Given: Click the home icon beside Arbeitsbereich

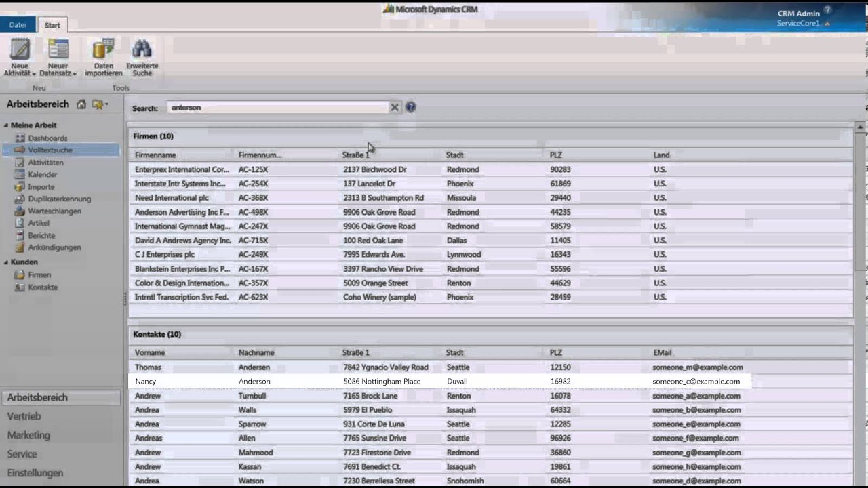Looking at the screenshot, I should click(81, 104).
